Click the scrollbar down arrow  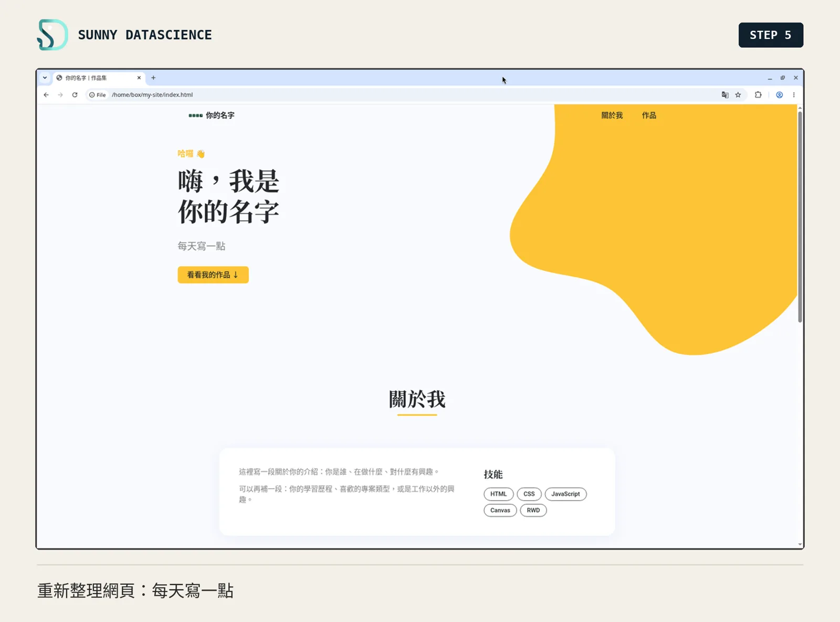point(800,545)
